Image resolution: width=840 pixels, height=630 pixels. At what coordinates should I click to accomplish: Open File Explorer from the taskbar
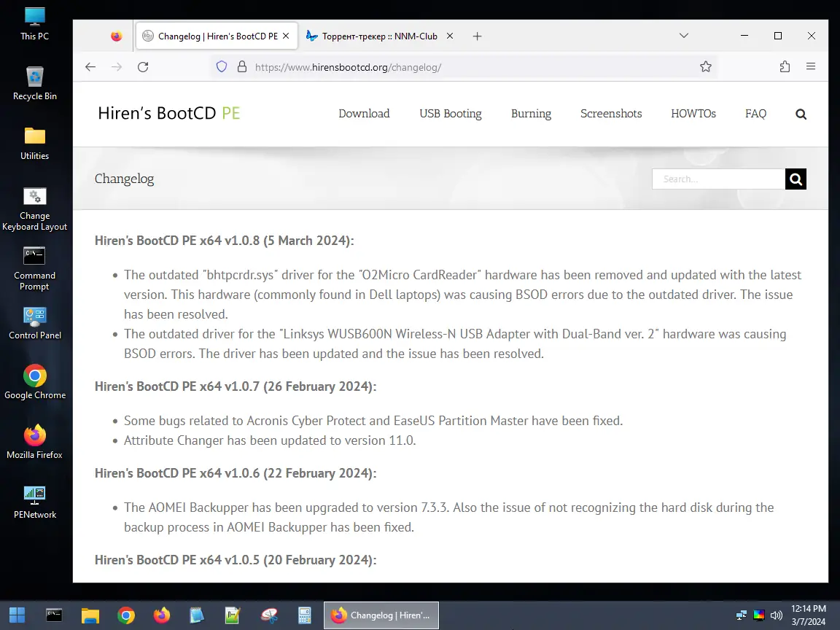tap(90, 615)
